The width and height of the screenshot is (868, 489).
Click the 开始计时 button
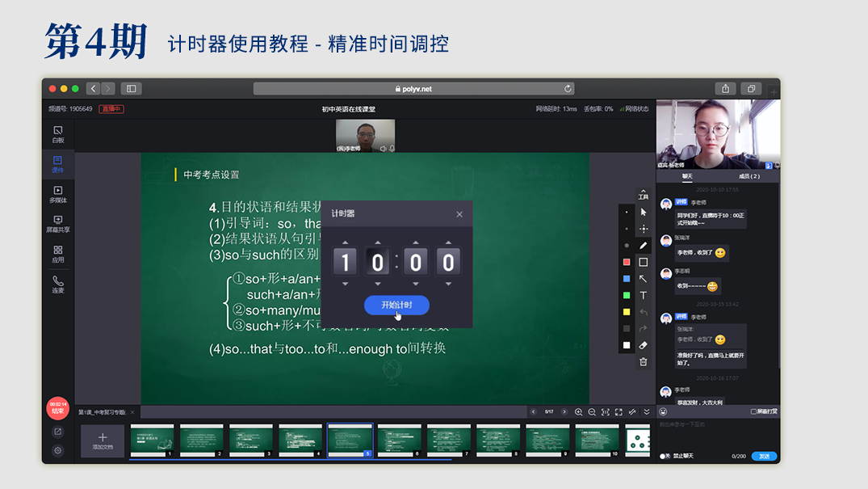[396, 305]
